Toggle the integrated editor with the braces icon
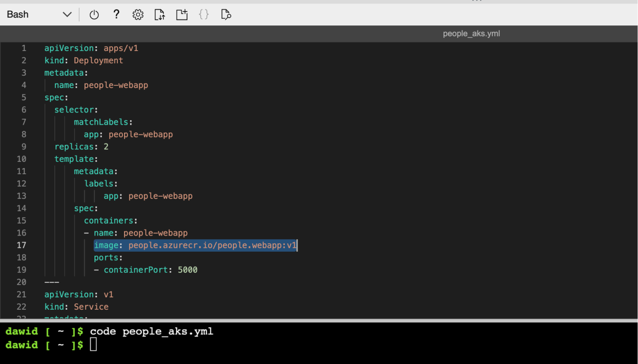 pyautogui.click(x=203, y=14)
